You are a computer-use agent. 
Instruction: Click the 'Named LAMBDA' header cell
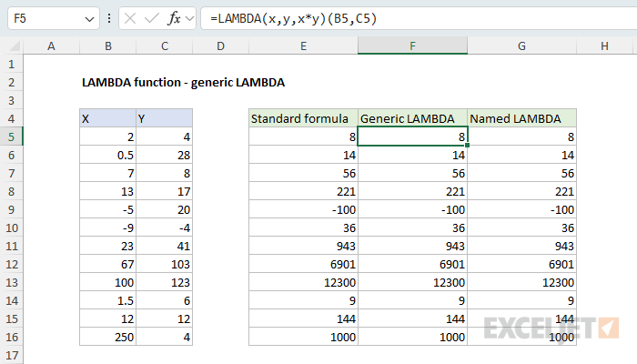pos(522,118)
